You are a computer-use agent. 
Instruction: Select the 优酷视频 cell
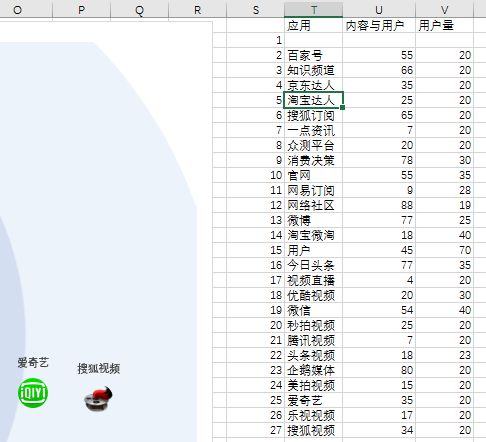pyautogui.click(x=314, y=295)
